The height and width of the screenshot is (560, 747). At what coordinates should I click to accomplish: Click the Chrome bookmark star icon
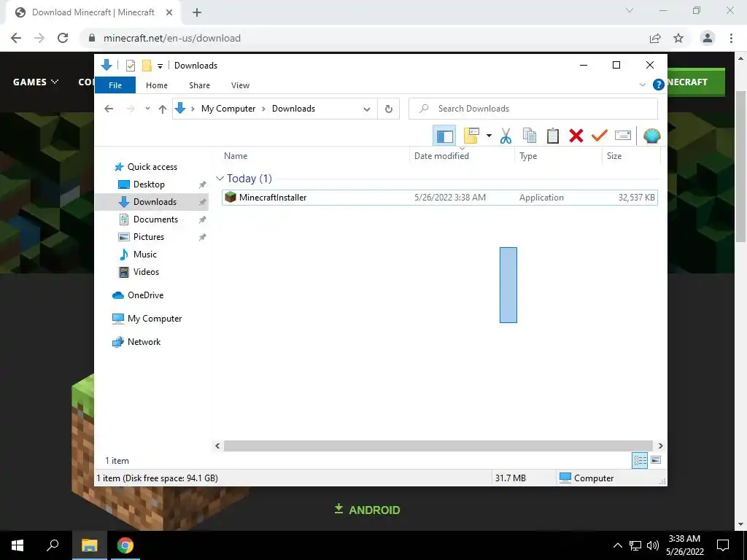(x=678, y=38)
